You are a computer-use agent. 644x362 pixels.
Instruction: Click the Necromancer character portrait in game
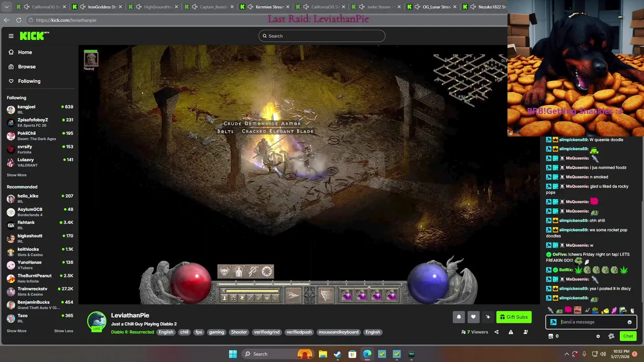[91, 58]
